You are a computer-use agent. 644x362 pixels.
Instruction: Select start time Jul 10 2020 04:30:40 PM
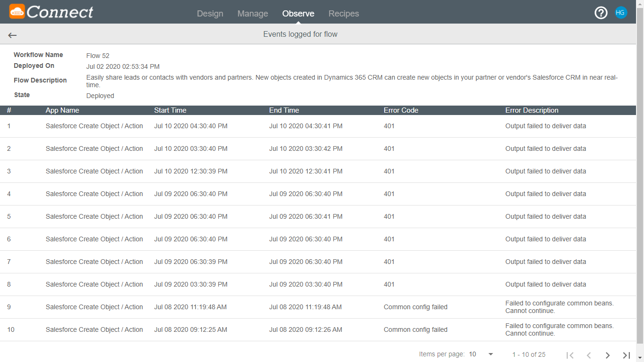coord(191,126)
